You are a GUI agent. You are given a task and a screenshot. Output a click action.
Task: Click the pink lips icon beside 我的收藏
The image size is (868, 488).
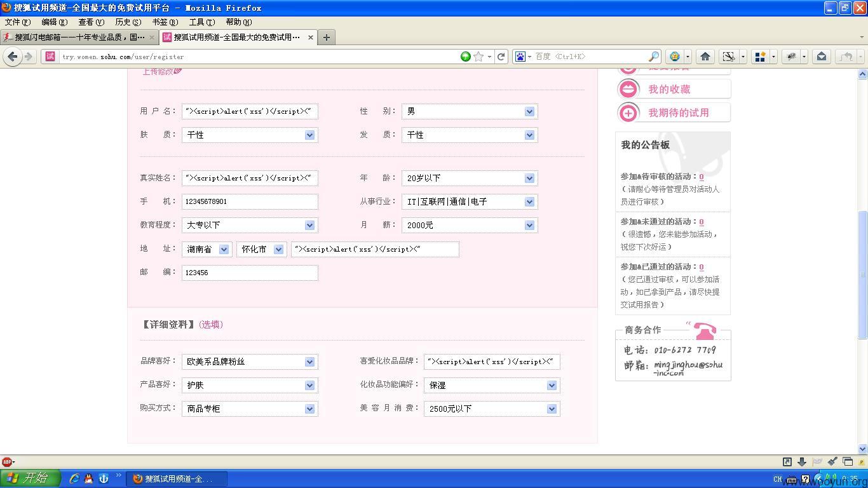(628, 90)
